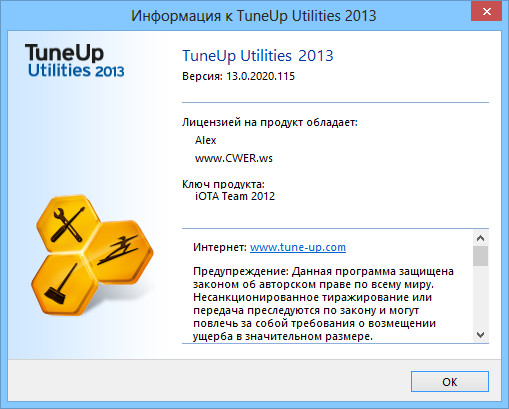The height and width of the screenshot is (409, 509).
Task: Click the wrench and screwdriver hexagon icon
Action: 68,224
